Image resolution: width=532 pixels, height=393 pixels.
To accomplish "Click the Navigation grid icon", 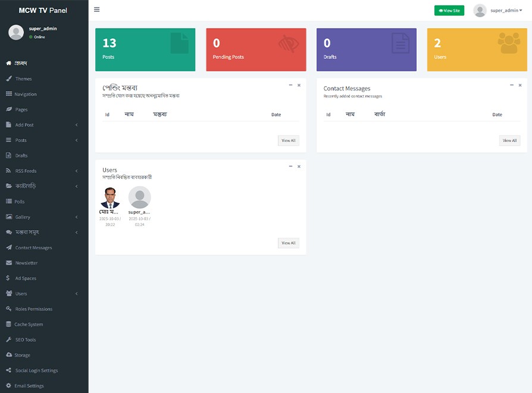I will [x=9, y=94].
